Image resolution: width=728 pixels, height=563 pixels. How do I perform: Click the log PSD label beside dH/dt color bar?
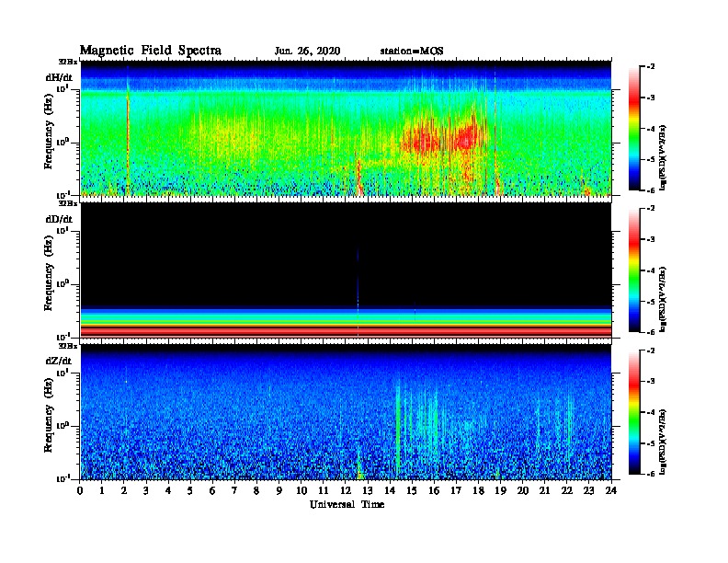tap(663, 157)
